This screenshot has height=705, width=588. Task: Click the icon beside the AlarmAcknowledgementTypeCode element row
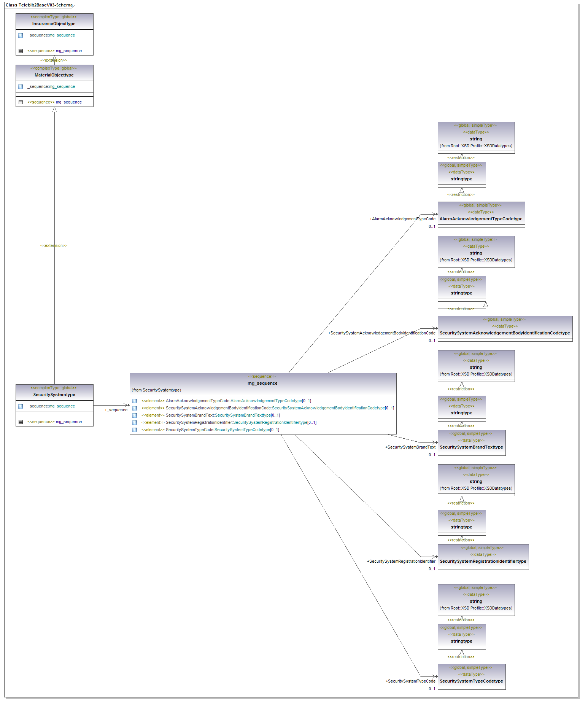click(x=135, y=401)
